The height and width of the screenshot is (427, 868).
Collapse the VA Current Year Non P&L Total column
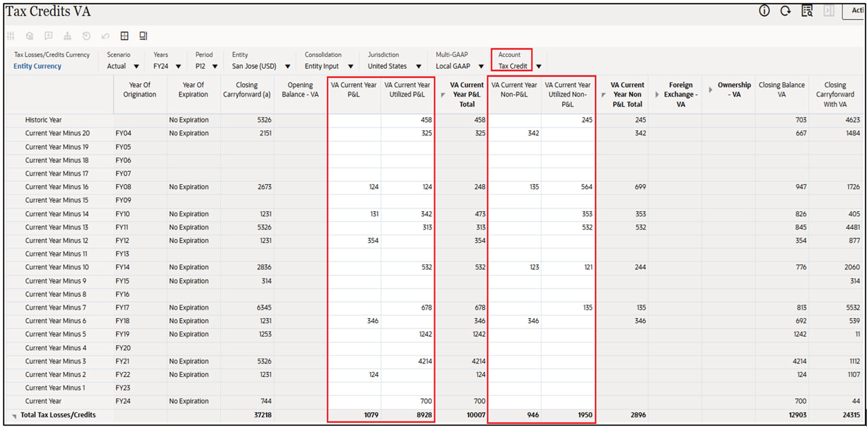pyautogui.click(x=604, y=94)
